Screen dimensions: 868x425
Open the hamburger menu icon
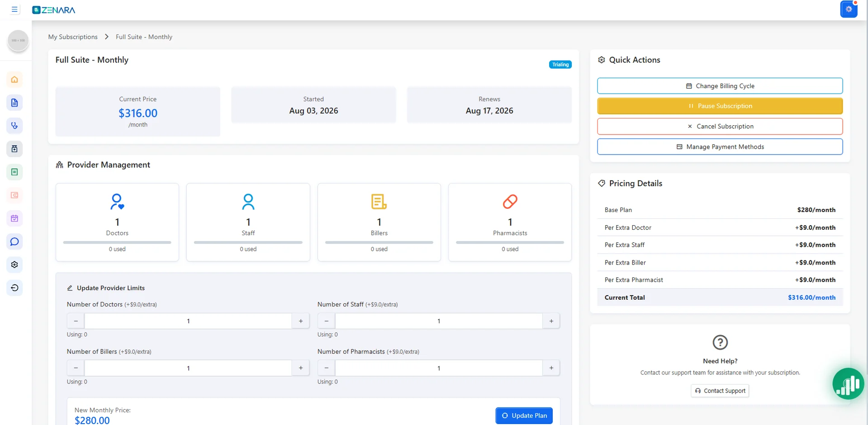(x=14, y=9)
